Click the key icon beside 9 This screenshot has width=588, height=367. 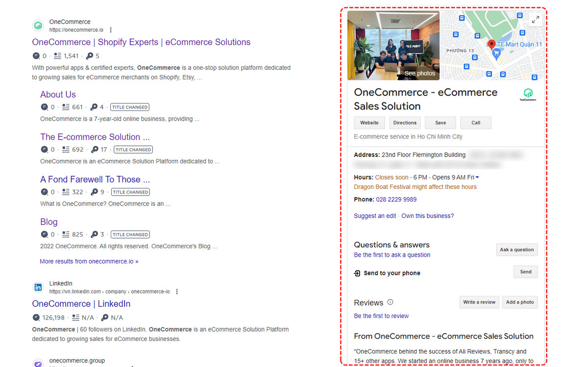[95, 192]
